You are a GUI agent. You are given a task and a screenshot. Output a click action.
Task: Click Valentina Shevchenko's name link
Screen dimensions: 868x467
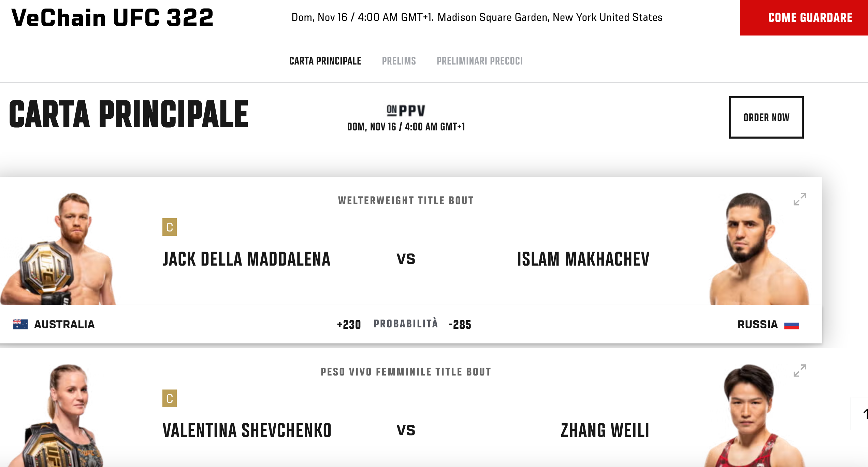tap(247, 430)
